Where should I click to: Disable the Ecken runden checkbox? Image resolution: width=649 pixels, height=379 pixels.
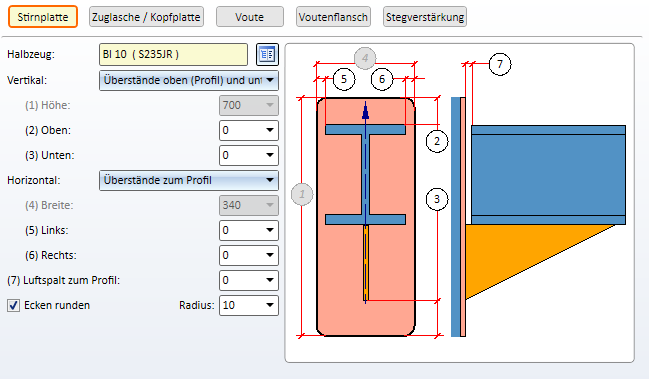[13, 305]
